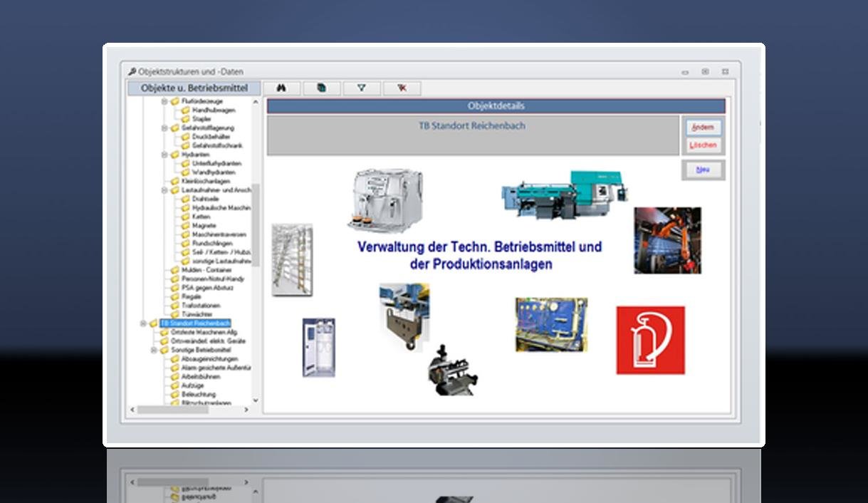
Task: Click the ladder picture
Action: click(x=292, y=260)
